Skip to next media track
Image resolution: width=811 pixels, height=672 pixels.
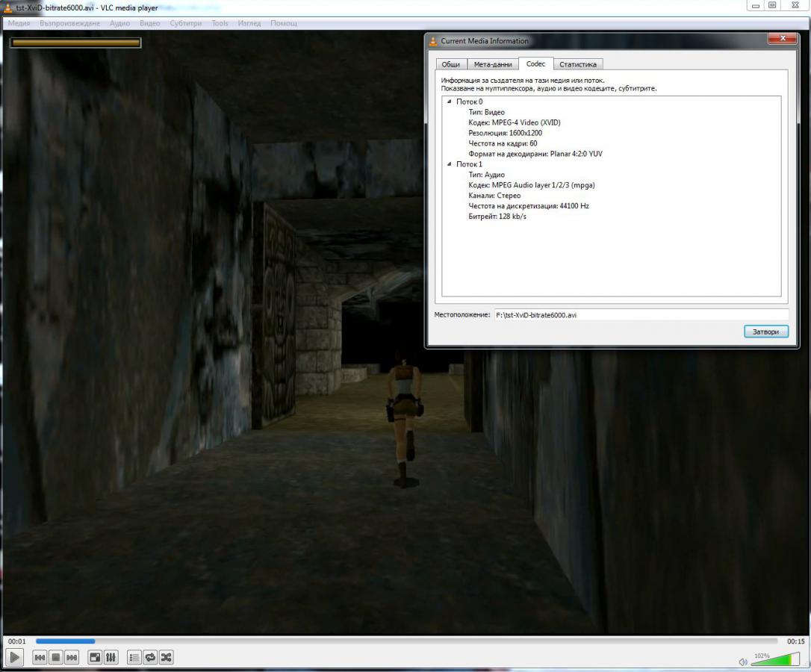coord(72,658)
